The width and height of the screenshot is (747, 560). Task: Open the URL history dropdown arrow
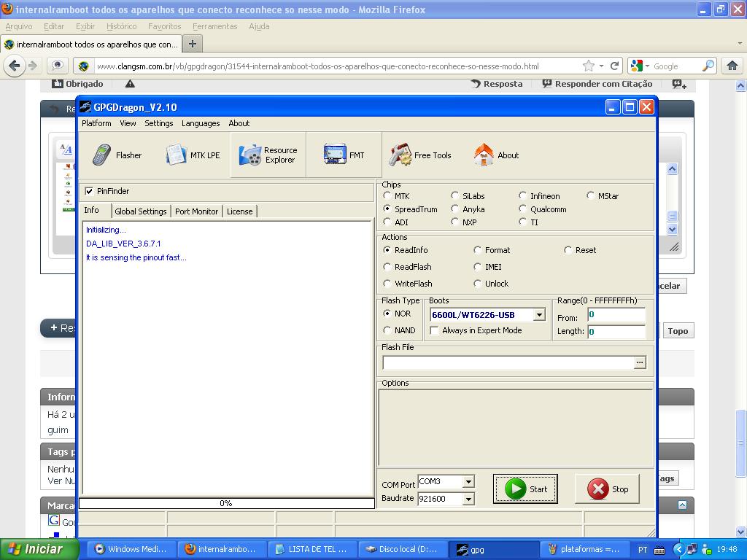602,66
